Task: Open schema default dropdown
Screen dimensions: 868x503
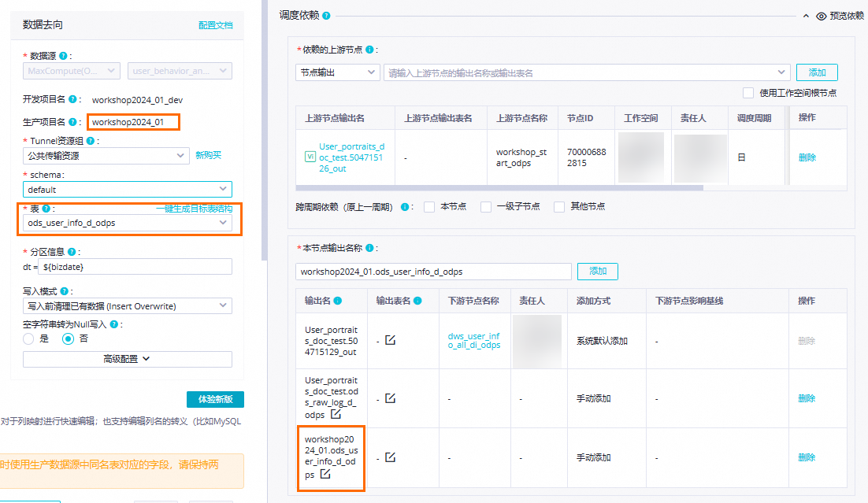Action: (x=128, y=190)
